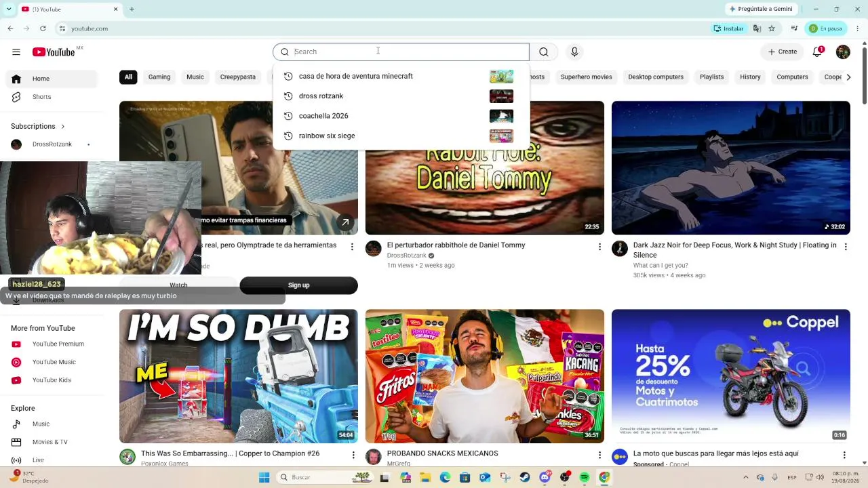Go to the YouTube logo home link

tap(54, 52)
